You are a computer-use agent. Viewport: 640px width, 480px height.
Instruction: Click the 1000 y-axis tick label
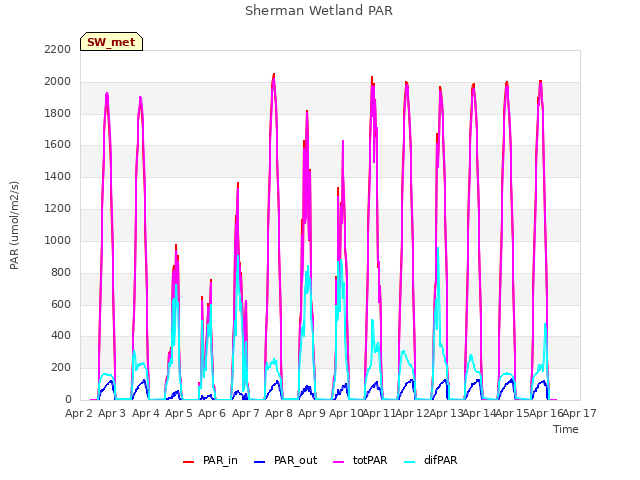point(58,240)
